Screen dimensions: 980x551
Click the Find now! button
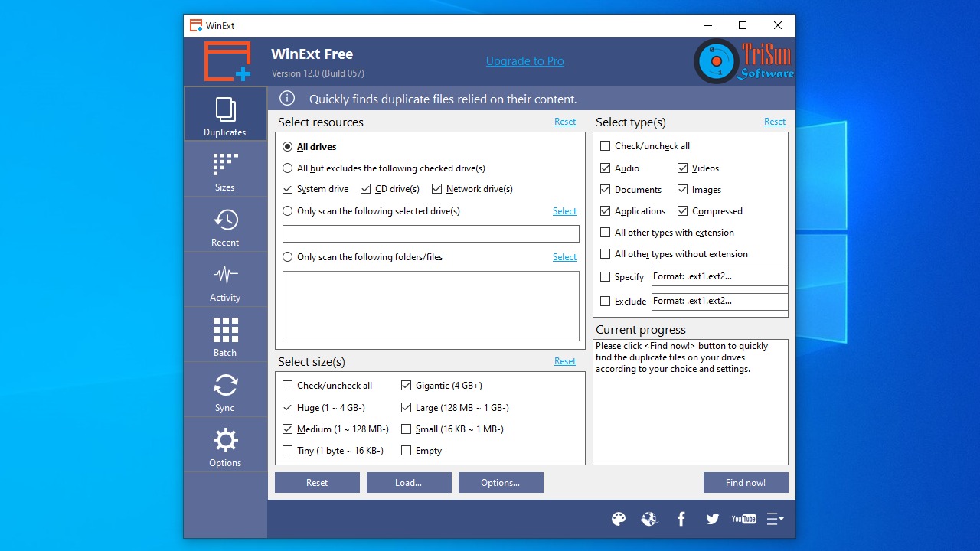(746, 482)
